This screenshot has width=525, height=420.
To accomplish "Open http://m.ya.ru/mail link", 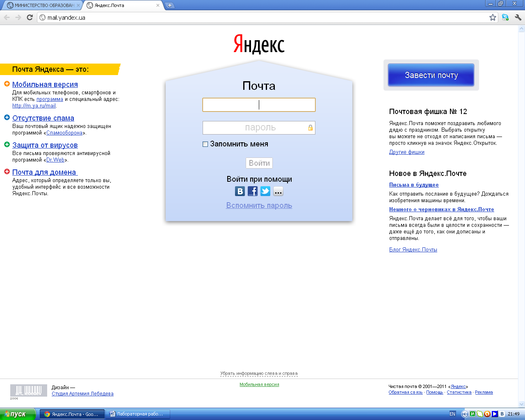I will tap(34, 106).
